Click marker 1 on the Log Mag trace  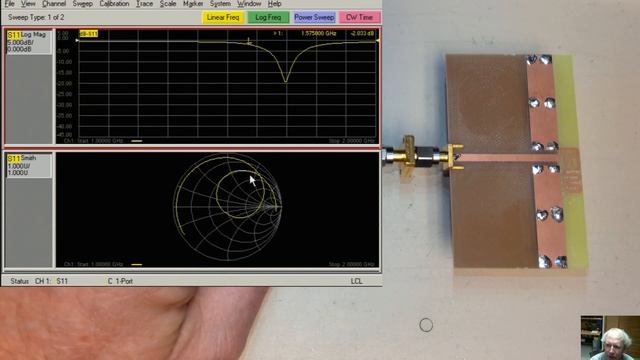pyautogui.click(x=249, y=41)
